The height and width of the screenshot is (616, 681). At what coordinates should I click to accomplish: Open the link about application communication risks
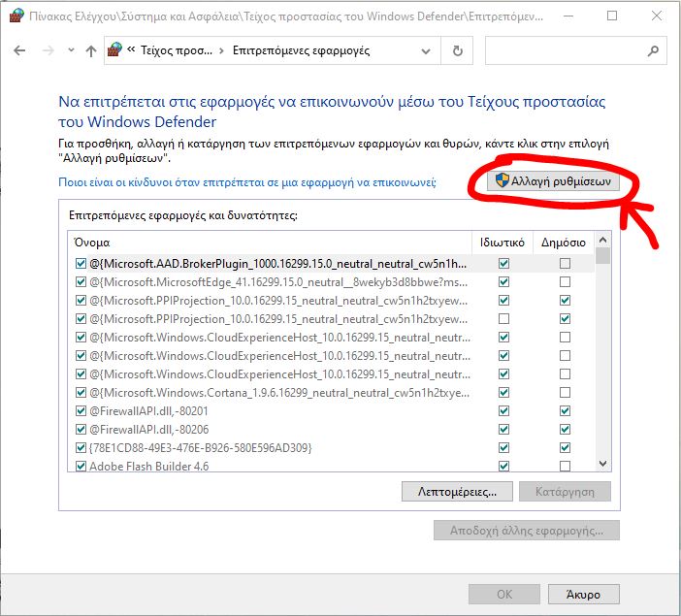246,182
